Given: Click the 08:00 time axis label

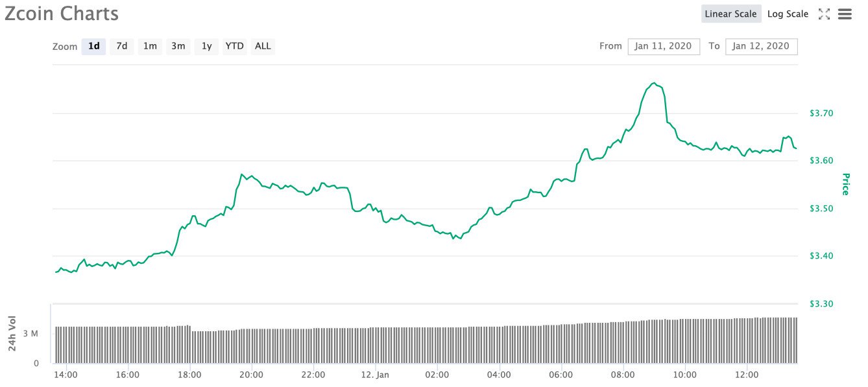Looking at the screenshot, I should pos(623,375).
